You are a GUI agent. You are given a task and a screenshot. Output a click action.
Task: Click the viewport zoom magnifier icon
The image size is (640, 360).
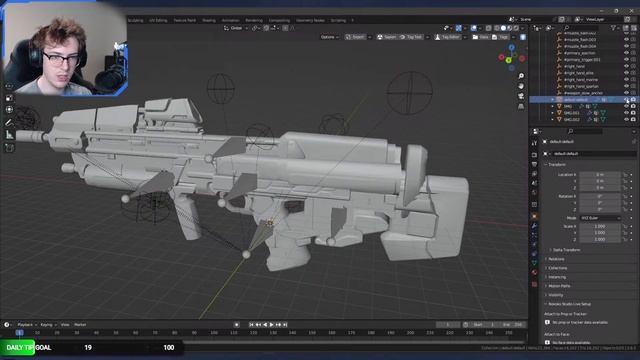click(x=521, y=76)
